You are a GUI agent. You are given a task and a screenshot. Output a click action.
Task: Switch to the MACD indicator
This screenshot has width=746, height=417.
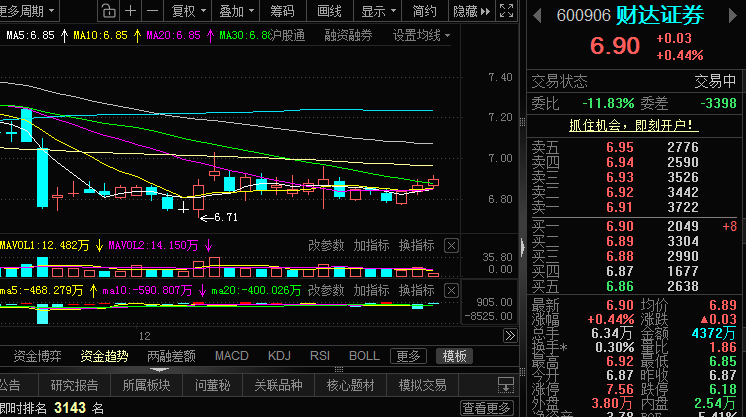pyautogui.click(x=232, y=356)
